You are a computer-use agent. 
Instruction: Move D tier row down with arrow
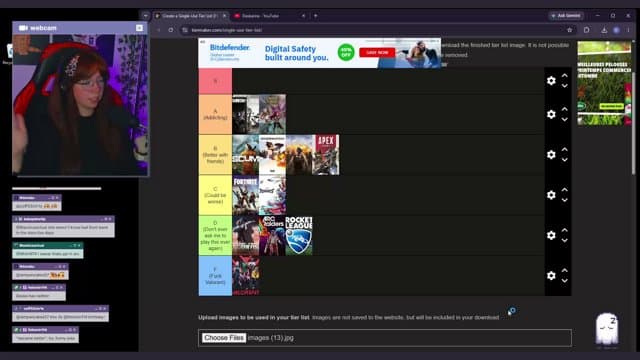(x=564, y=240)
